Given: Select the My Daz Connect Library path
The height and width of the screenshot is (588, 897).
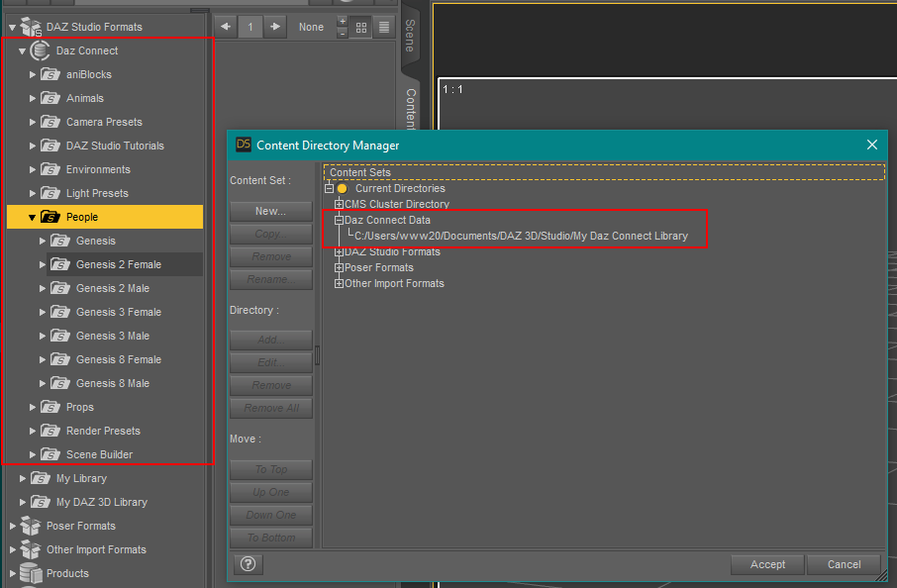Looking at the screenshot, I should pyautogui.click(x=521, y=236).
